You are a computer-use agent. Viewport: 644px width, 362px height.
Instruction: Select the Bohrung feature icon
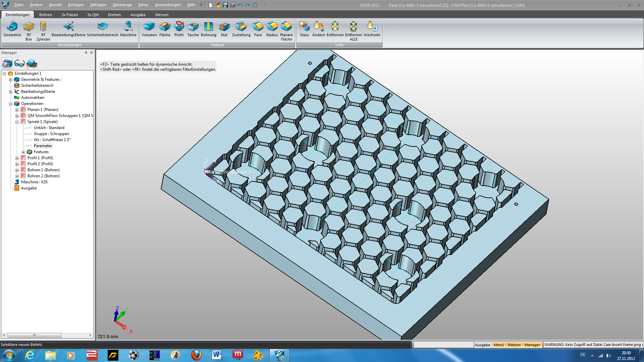tap(209, 29)
